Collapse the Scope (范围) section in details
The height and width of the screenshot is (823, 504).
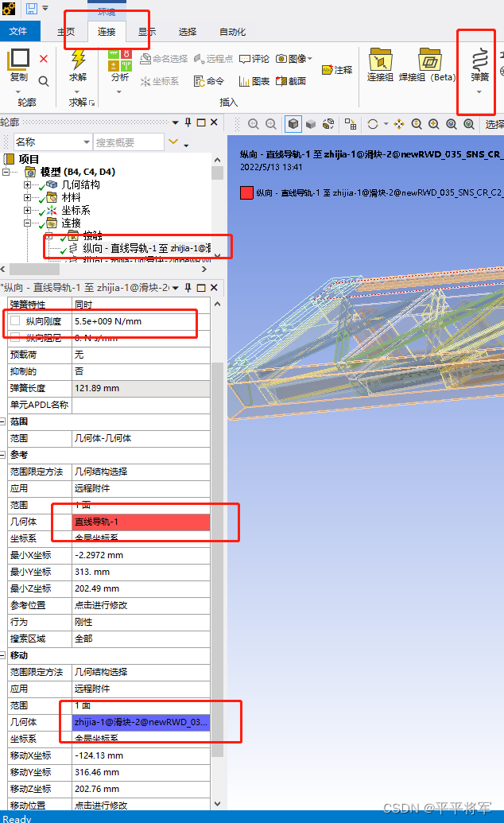(x=3, y=421)
